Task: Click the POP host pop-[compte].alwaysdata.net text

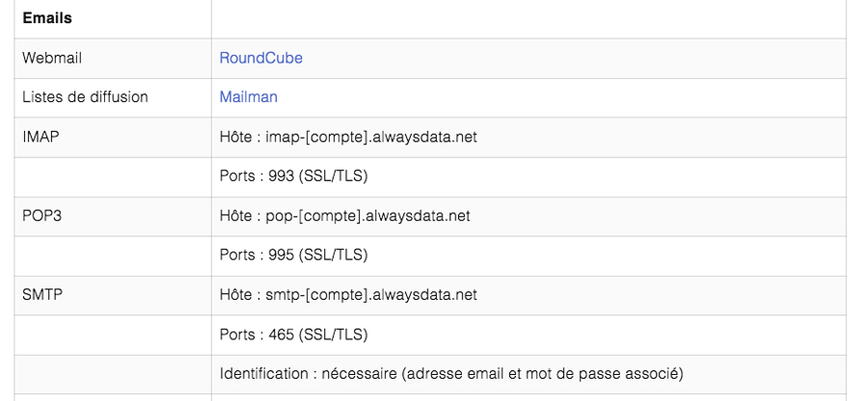Action: tap(345, 216)
